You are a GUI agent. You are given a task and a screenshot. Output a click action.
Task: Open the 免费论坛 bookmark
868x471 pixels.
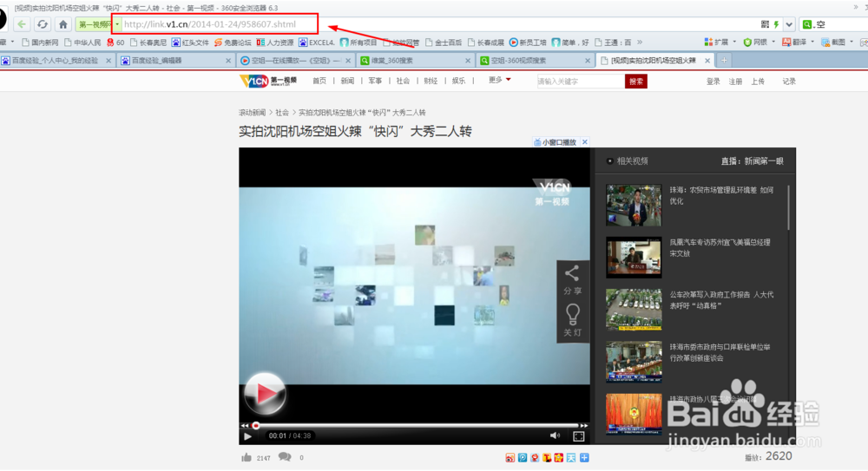point(233,42)
